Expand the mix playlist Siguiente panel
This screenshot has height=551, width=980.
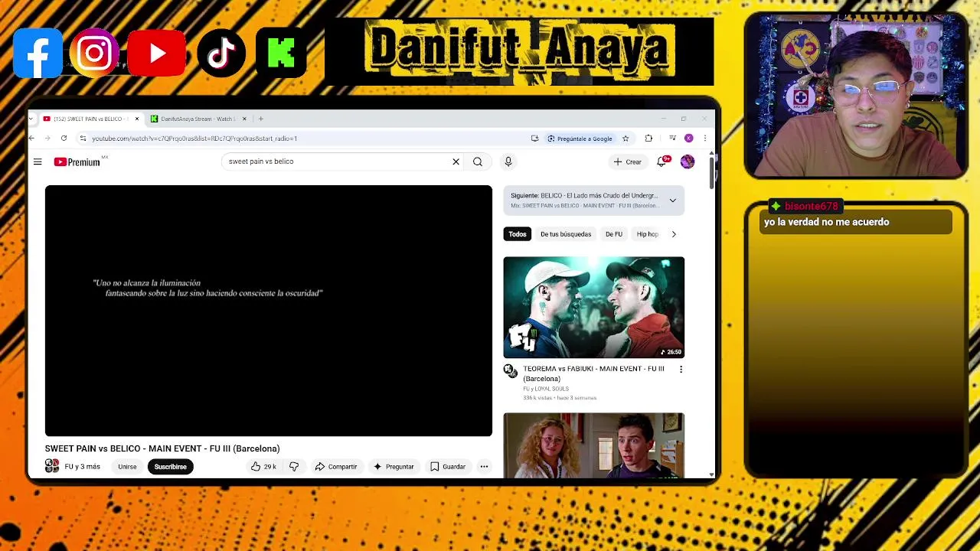[x=672, y=201]
